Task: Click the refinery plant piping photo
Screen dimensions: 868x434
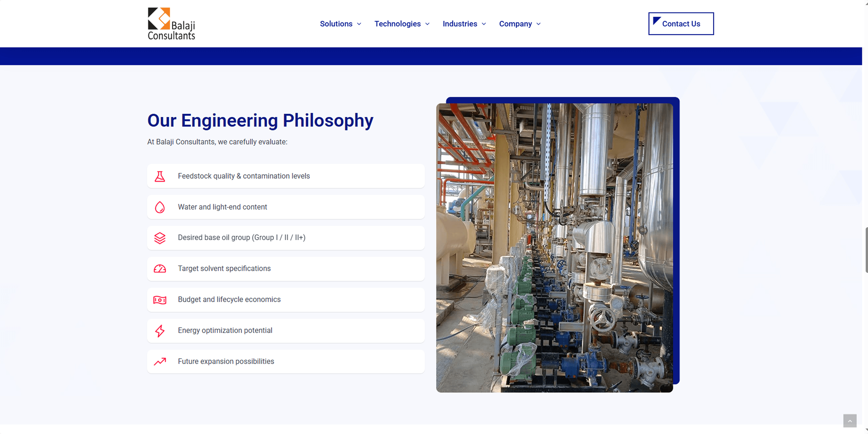Action: [554, 248]
